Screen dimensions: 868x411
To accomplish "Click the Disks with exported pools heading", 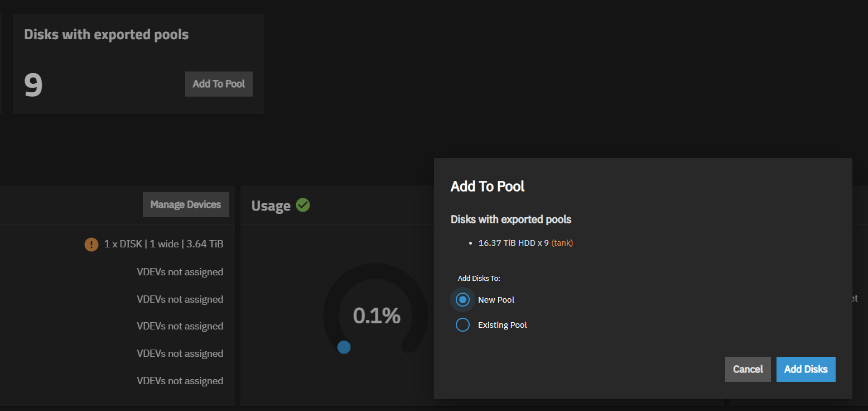I will [x=106, y=34].
